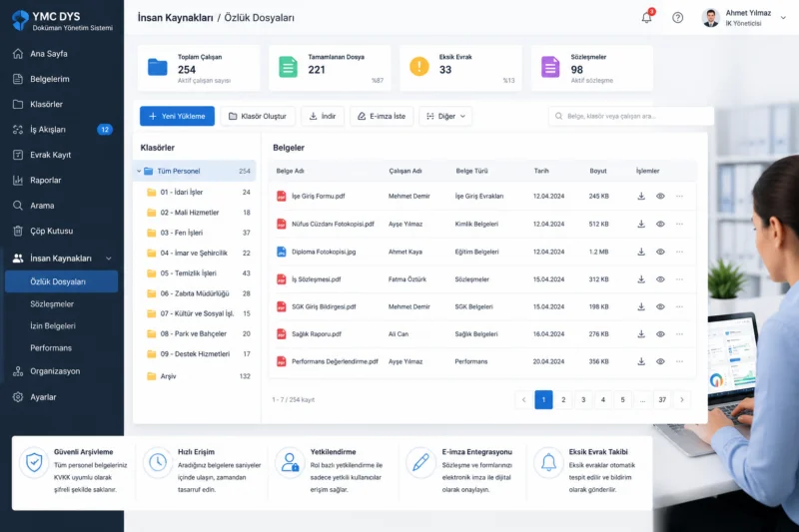Preview İşe Giriş Formu.pdf with eye icon

pyautogui.click(x=660, y=196)
